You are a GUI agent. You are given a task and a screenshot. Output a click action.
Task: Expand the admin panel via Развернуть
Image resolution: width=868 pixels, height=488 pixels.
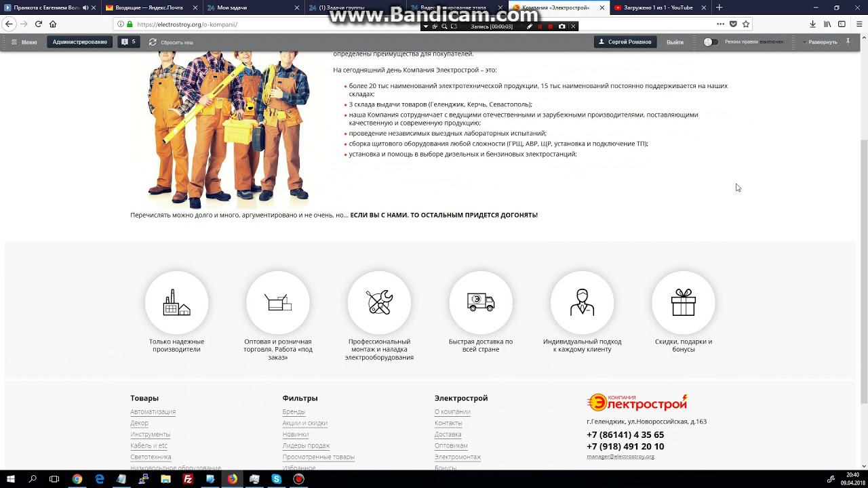pos(821,42)
